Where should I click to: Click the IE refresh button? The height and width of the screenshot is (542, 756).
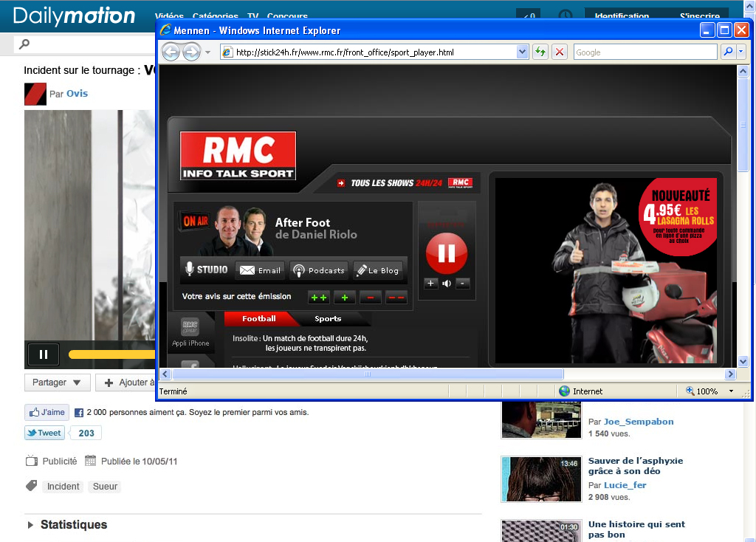coord(540,52)
